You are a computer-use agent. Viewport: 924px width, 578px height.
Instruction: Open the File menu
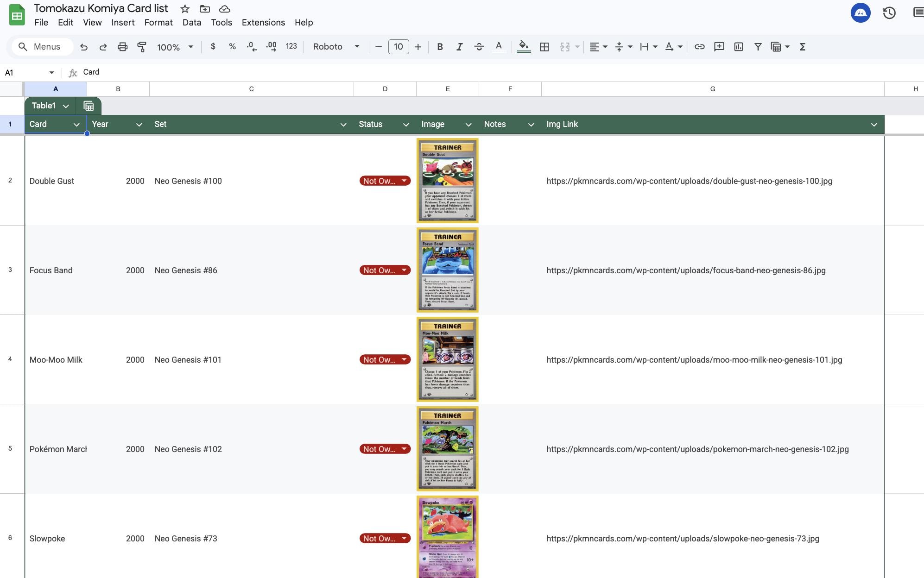(x=41, y=22)
